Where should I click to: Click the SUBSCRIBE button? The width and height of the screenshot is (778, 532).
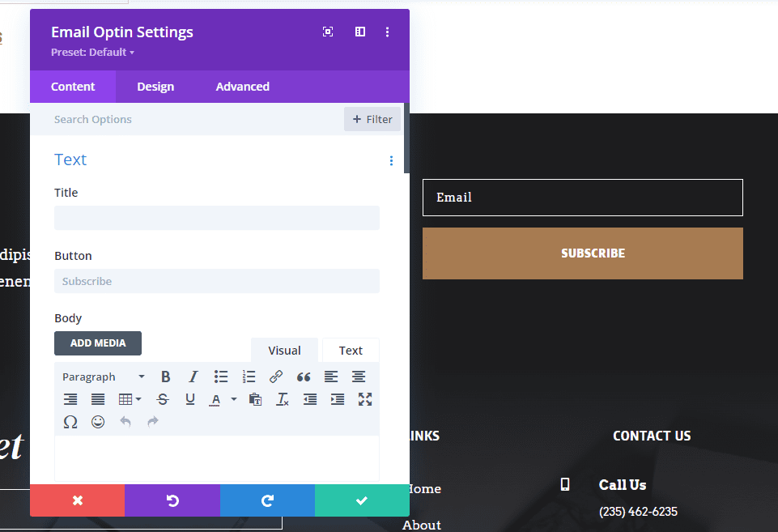(593, 253)
